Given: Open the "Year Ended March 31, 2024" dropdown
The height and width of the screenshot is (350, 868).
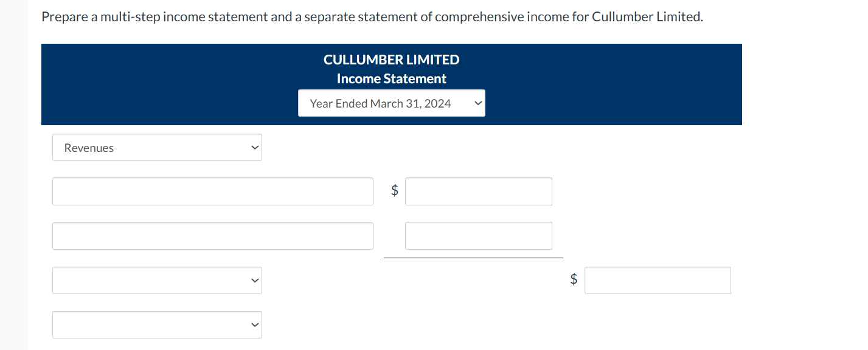Looking at the screenshot, I should 391,103.
